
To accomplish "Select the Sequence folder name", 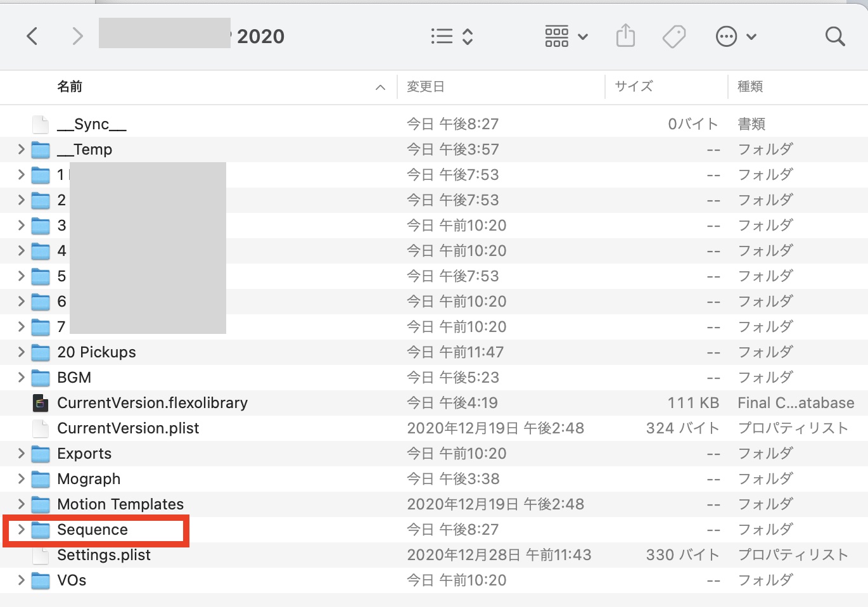I will 93,530.
